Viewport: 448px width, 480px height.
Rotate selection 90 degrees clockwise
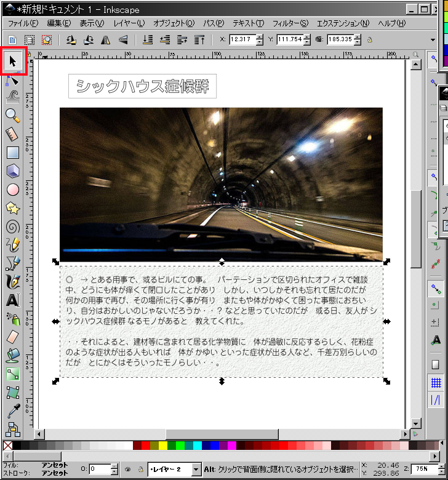click(x=89, y=40)
